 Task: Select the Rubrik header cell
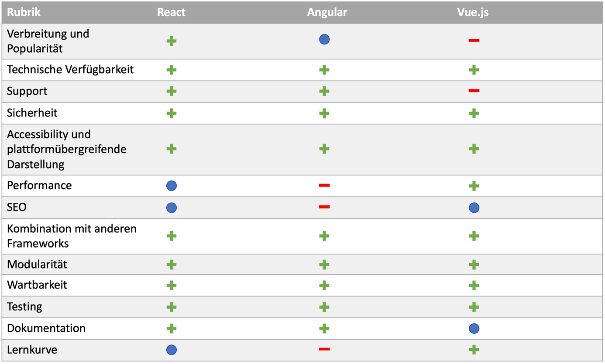pos(24,12)
